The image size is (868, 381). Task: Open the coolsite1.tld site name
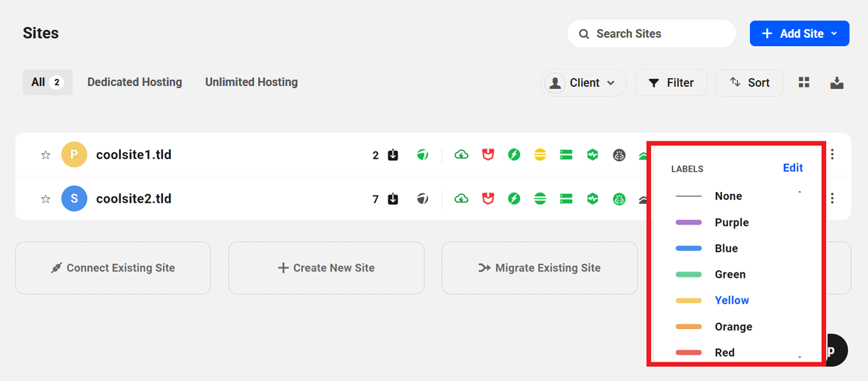click(134, 154)
